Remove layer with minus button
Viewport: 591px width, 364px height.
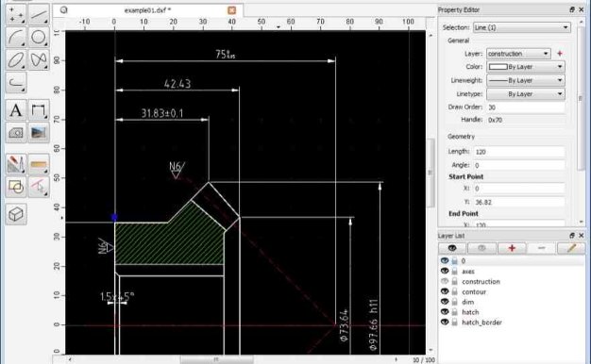coord(542,248)
